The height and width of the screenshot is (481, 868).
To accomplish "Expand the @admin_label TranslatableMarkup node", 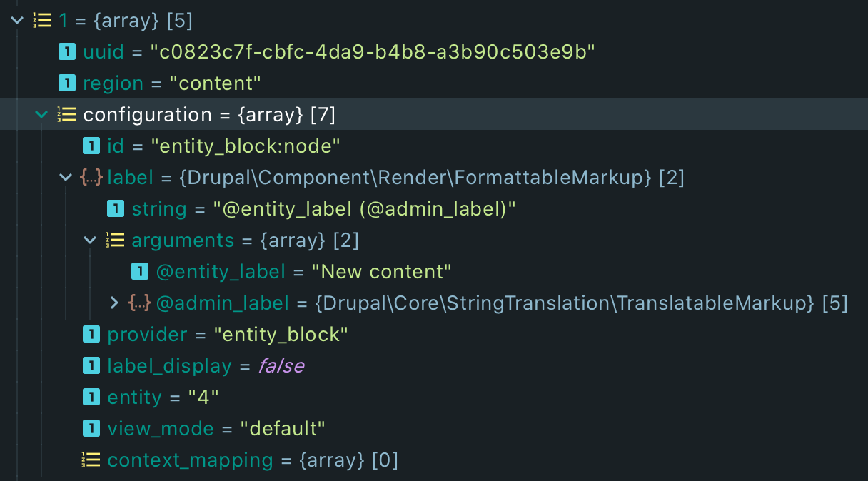I will [x=114, y=303].
